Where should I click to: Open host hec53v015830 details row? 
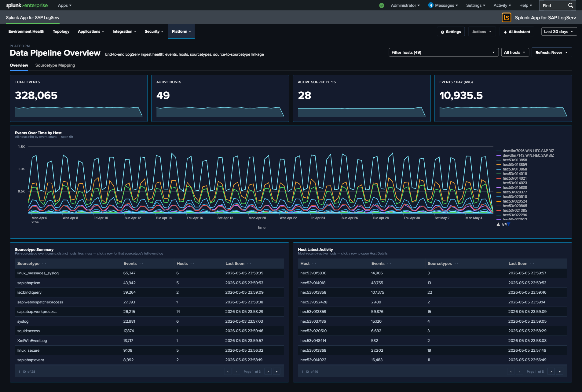coord(432,273)
